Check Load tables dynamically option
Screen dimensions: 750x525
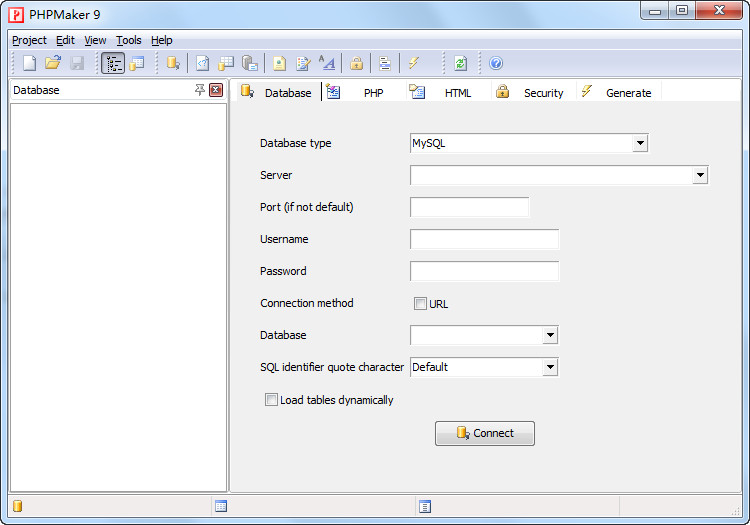point(271,400)
